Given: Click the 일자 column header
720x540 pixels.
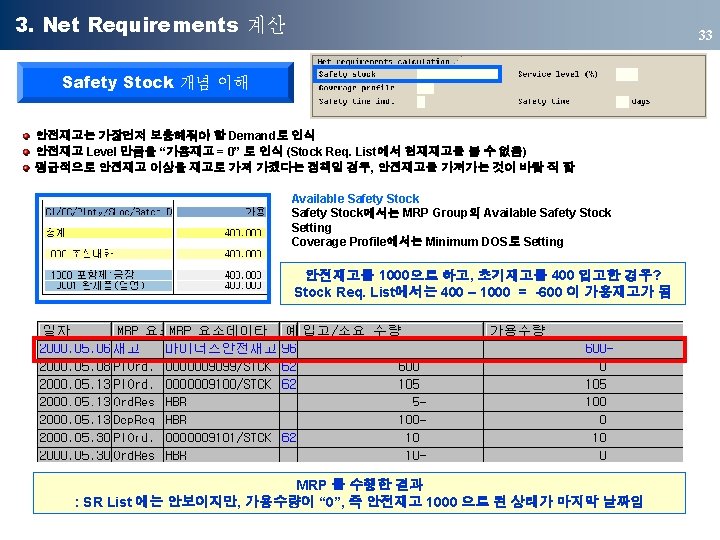Looking at the screenshot, I should pyautogui.click(x=74, y=330).
